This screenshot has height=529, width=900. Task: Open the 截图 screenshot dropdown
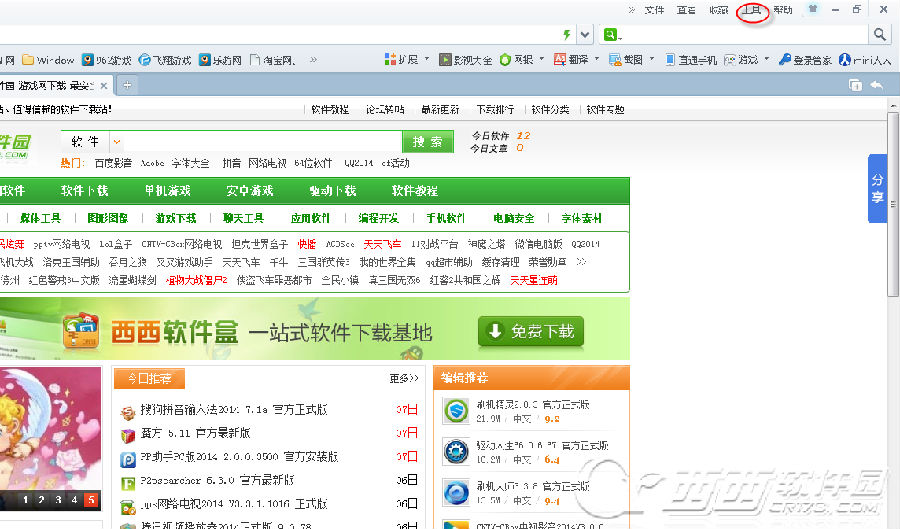[x=631, y=60]
